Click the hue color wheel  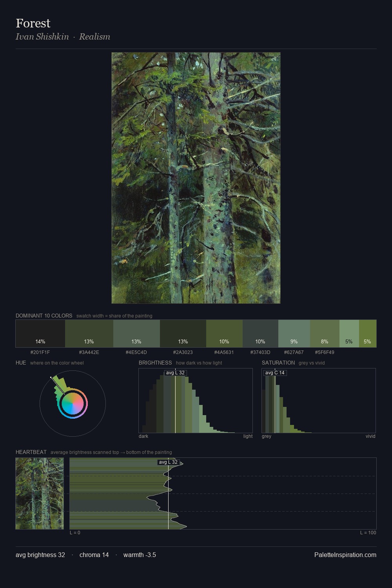coord(73,403)
